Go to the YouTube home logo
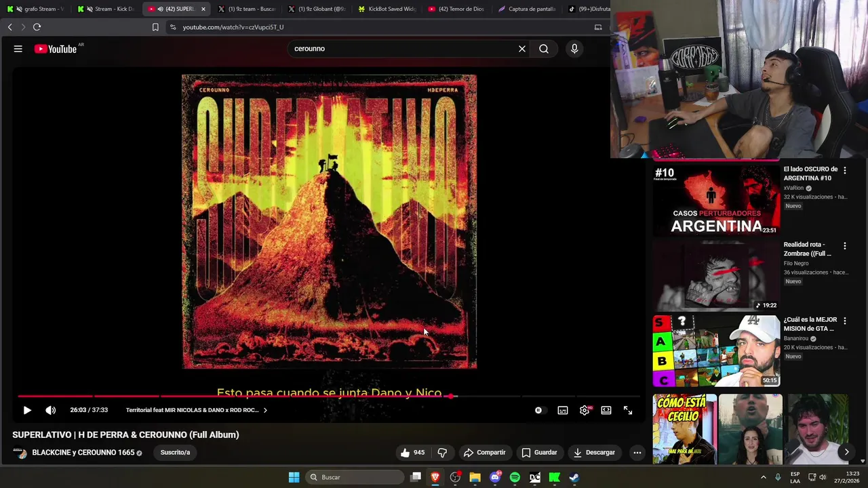This screenshot has height=488, width=868. [56, 49]
